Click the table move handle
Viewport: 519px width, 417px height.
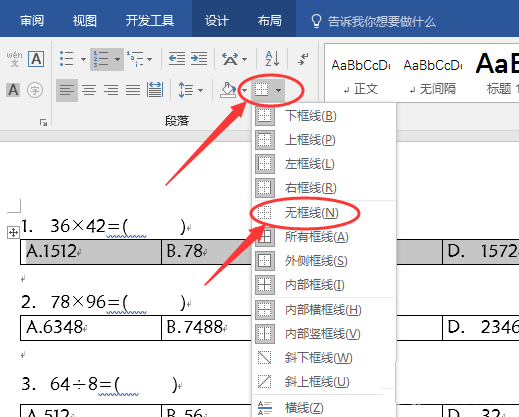(x=13, y=232)
